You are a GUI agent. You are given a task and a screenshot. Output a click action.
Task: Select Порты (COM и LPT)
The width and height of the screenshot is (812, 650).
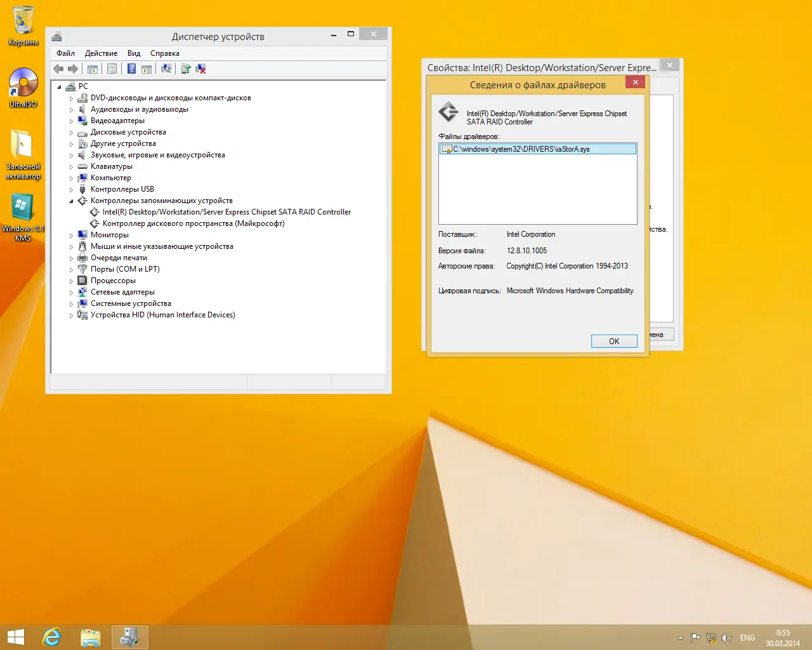[125, 269]
